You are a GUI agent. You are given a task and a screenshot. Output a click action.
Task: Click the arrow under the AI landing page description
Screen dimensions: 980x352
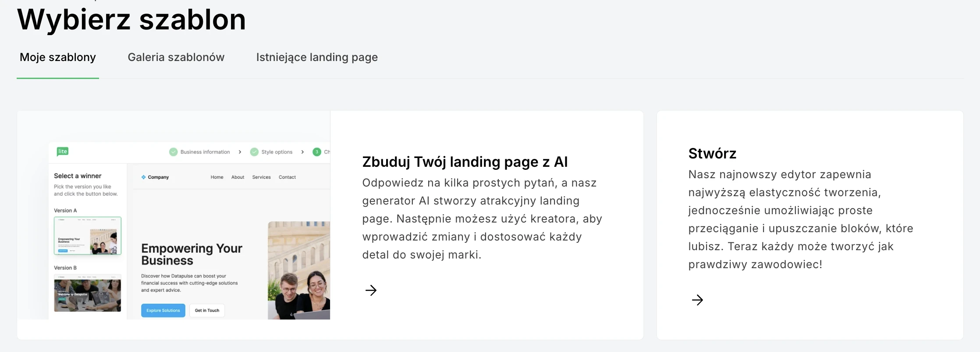371,290
